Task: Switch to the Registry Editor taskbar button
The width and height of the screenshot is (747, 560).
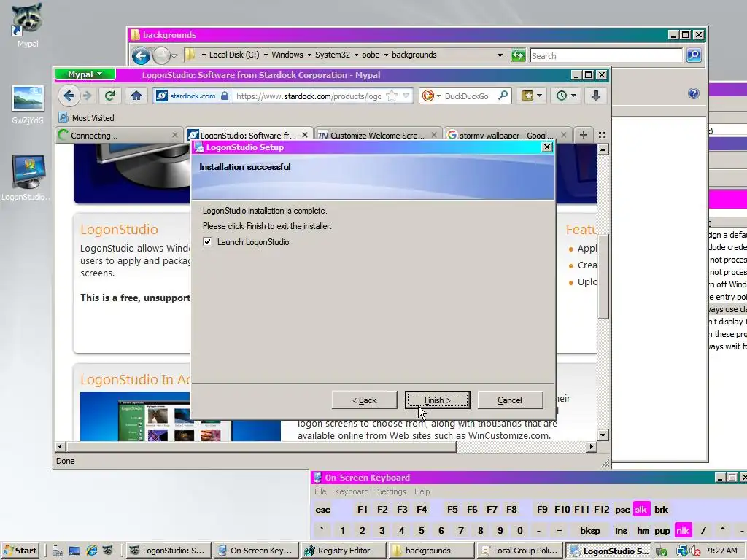Action: (x=342, y=551)
